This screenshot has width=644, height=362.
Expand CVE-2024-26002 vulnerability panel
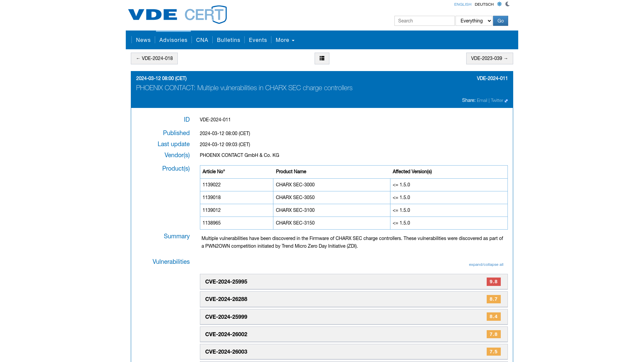pos(354,334)
